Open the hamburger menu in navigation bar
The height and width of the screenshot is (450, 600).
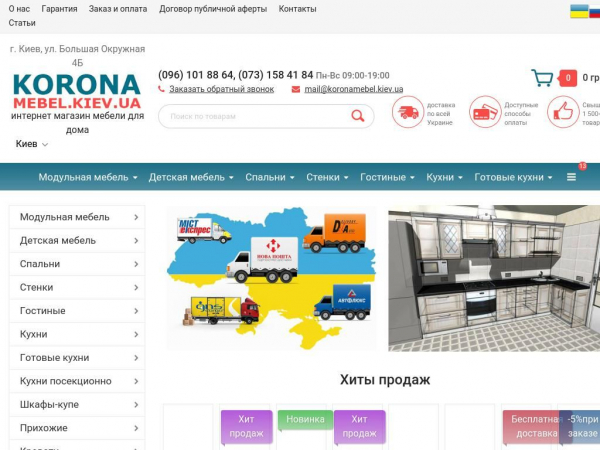coord(571,177)
